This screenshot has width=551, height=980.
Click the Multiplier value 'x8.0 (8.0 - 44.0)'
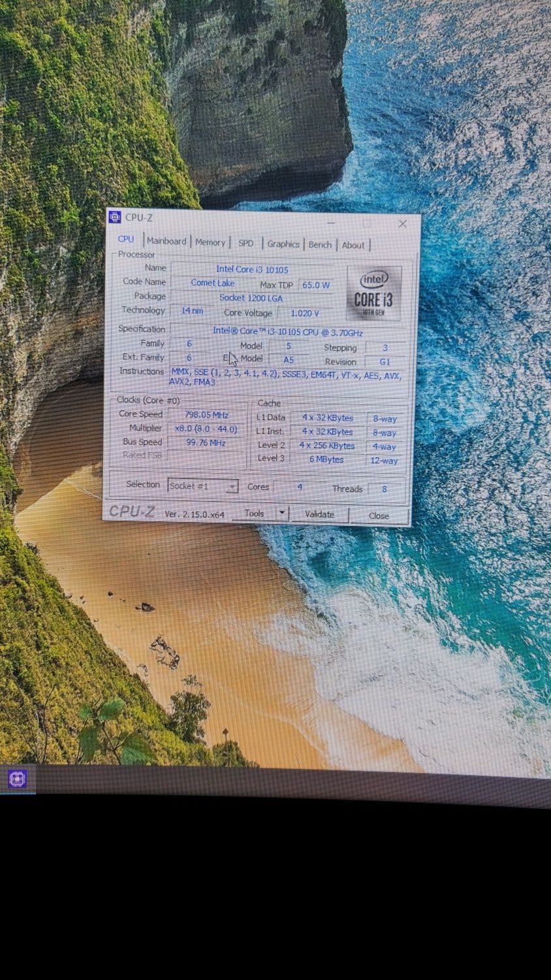click(206, 429)
